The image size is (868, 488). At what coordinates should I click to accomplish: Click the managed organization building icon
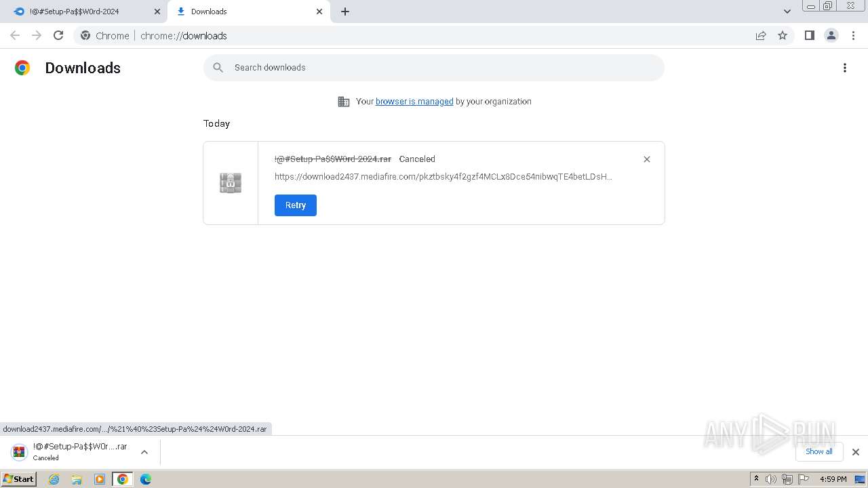[344, 102]
